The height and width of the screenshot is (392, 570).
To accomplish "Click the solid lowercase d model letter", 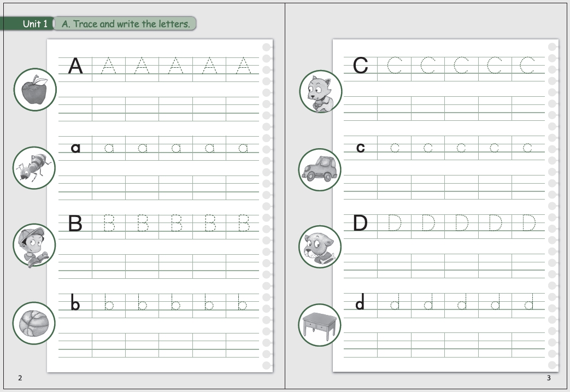I will (360, 302).
